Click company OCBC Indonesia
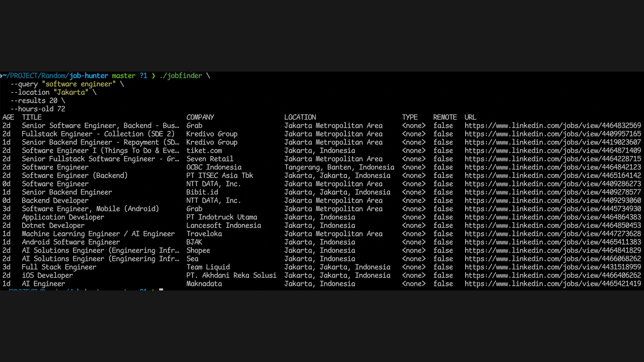644x362 pixels. tap(214, 167)
